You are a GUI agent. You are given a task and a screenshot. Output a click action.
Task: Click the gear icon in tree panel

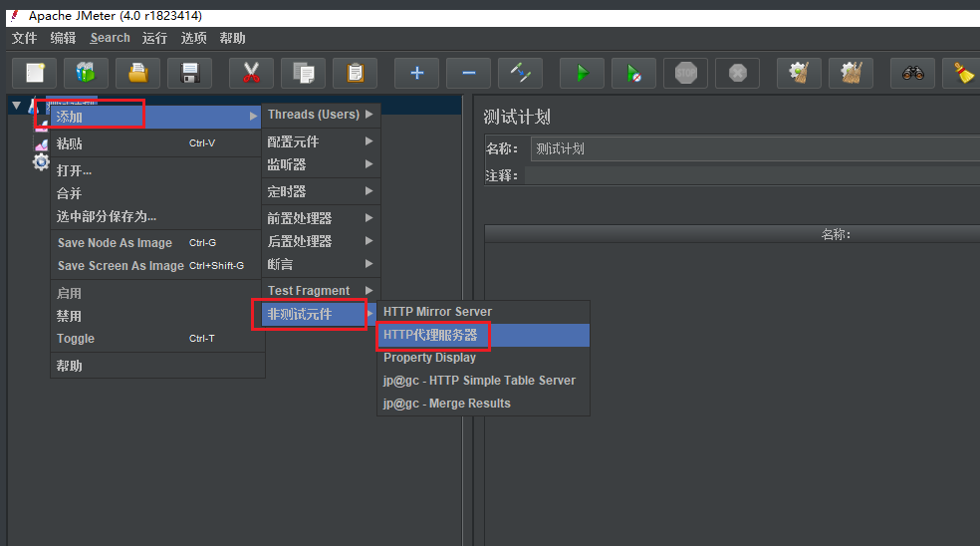pyautogui.click(x=41, y=162)
